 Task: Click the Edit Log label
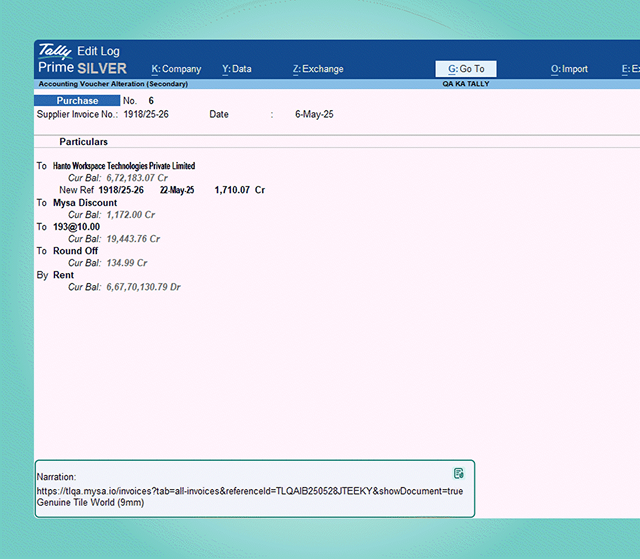coord(98,51)
